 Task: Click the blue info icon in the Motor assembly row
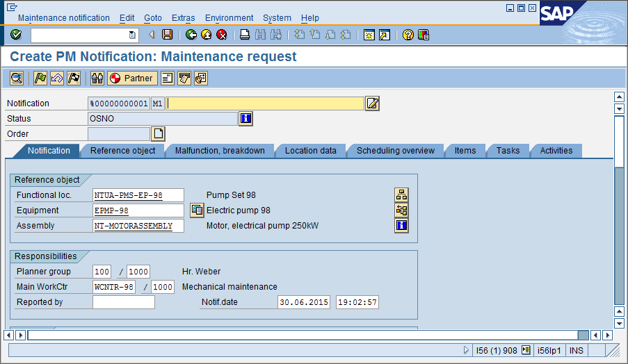[401, 225]
